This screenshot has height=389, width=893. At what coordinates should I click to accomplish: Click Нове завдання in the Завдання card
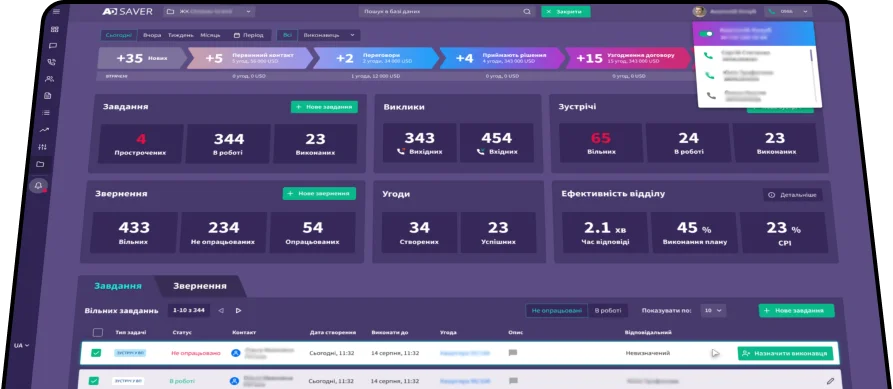point(324,107)
